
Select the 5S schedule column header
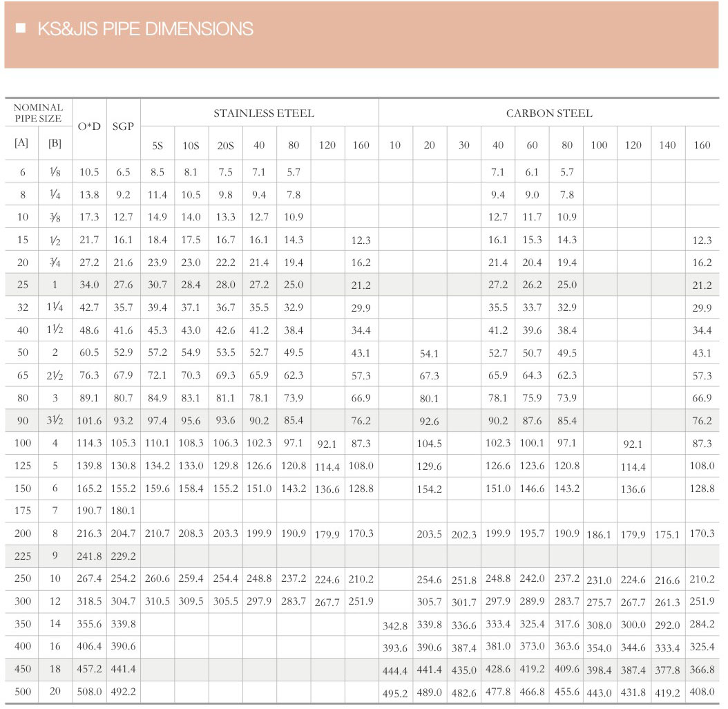(157, 145)
